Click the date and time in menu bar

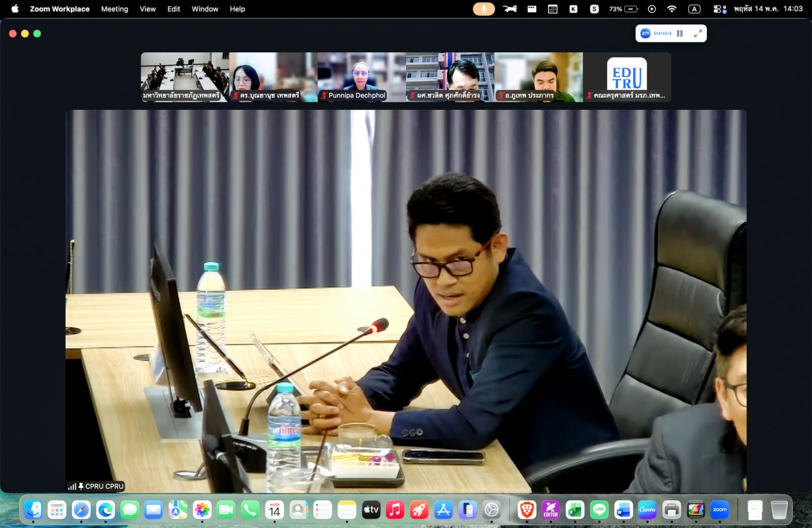pos(768,9)
